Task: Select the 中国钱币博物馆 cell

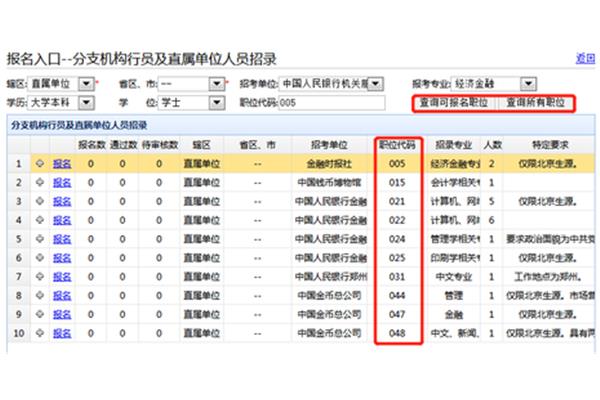Action: click(x=329, y=183)
